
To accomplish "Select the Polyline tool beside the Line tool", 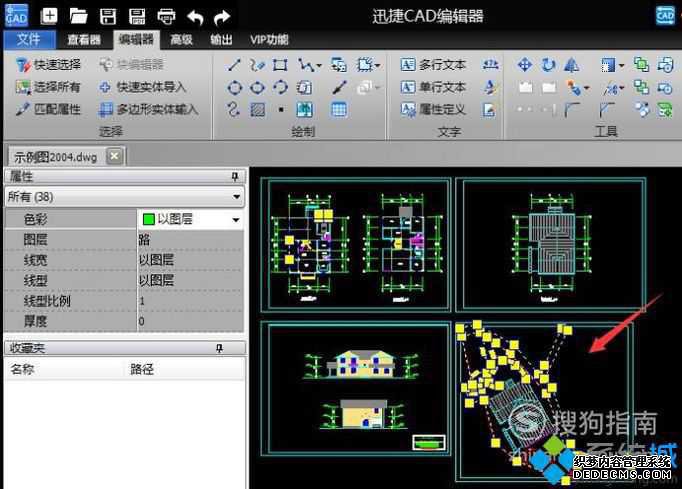I will click(257, 65).
